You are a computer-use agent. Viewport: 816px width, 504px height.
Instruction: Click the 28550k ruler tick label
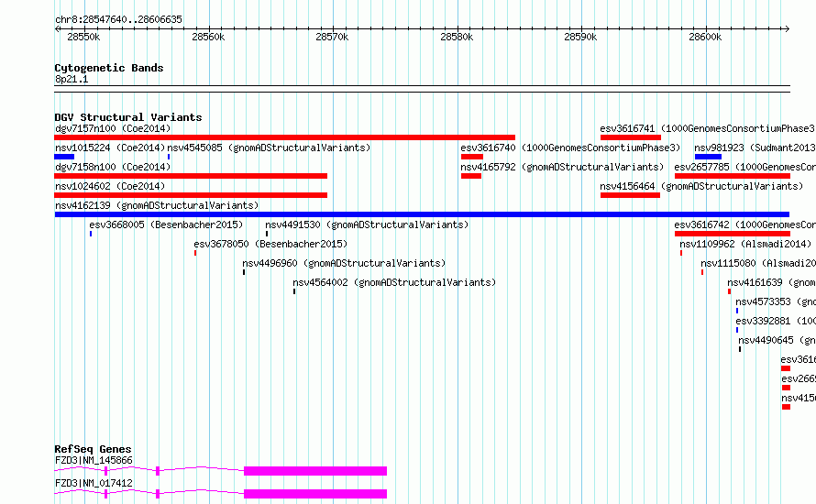pyautogui.click(x=83, y=37)
